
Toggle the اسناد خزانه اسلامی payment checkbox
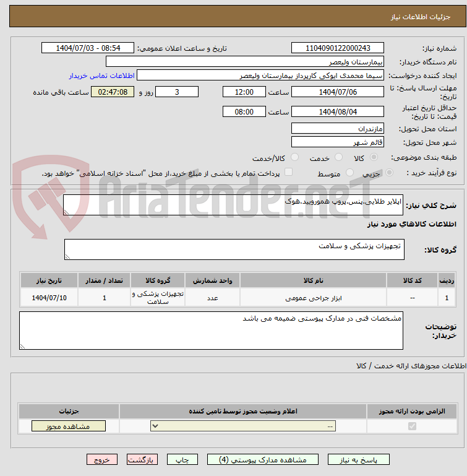tap(289, 172)
